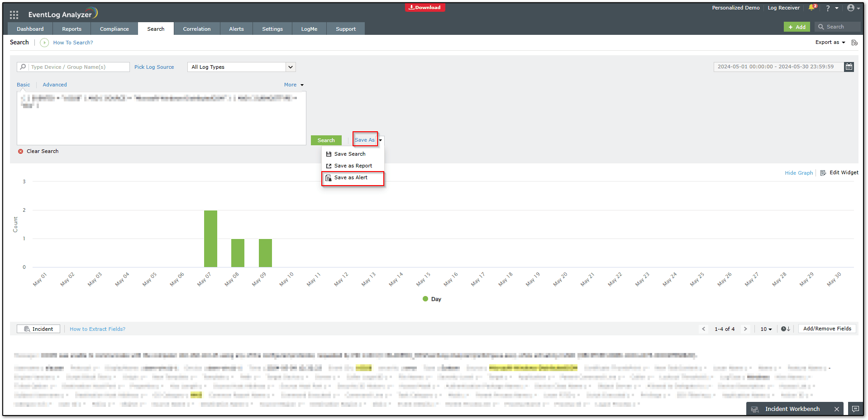Open the rows per page dropdown
Viewport: 868px width, 420px height.
(766, 329)
